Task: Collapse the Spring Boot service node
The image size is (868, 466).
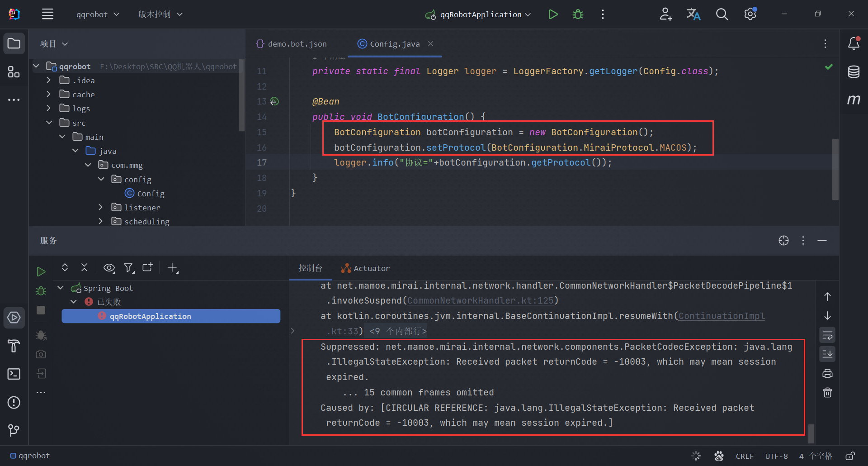Action: coord(60,288)
